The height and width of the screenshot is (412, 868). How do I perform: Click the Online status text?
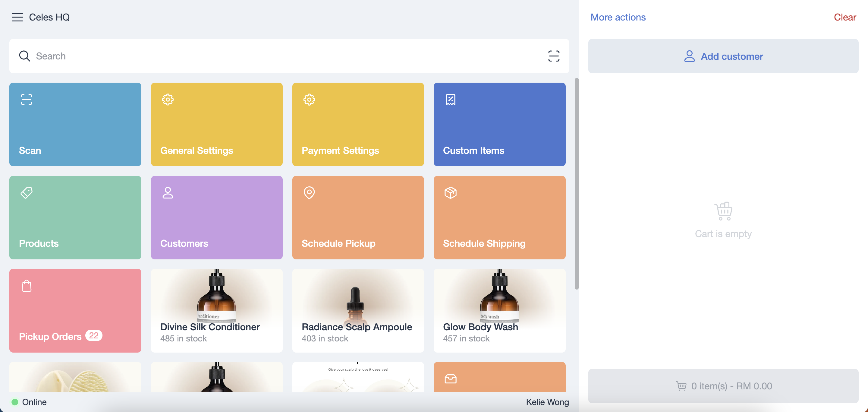coord(34,402)
